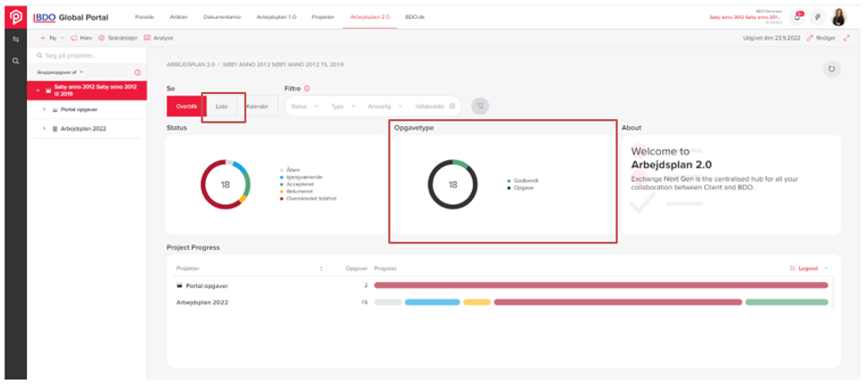The height and width of the screenshot is (384, 868).
Task: Click the Status donut chart
Action: click(x=226, y=184)
